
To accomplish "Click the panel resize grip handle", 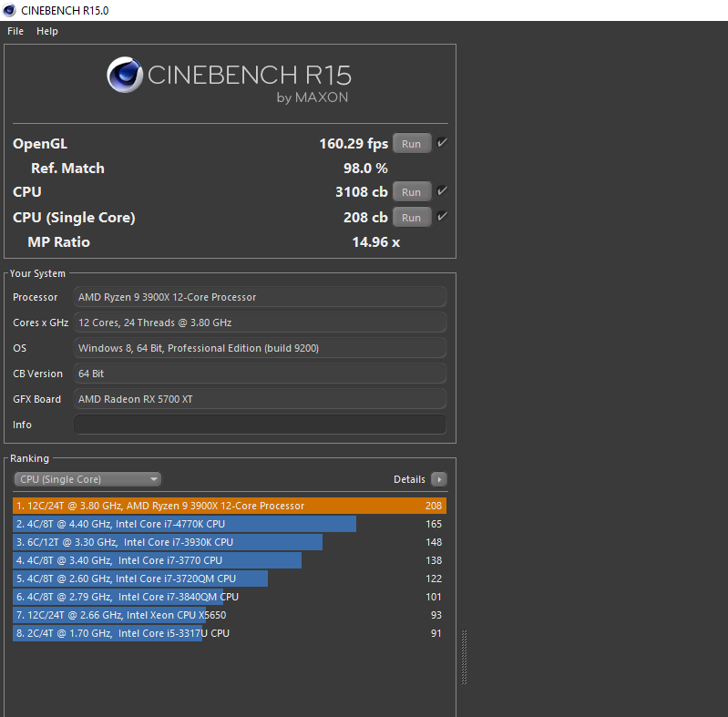I will [464, 657].
